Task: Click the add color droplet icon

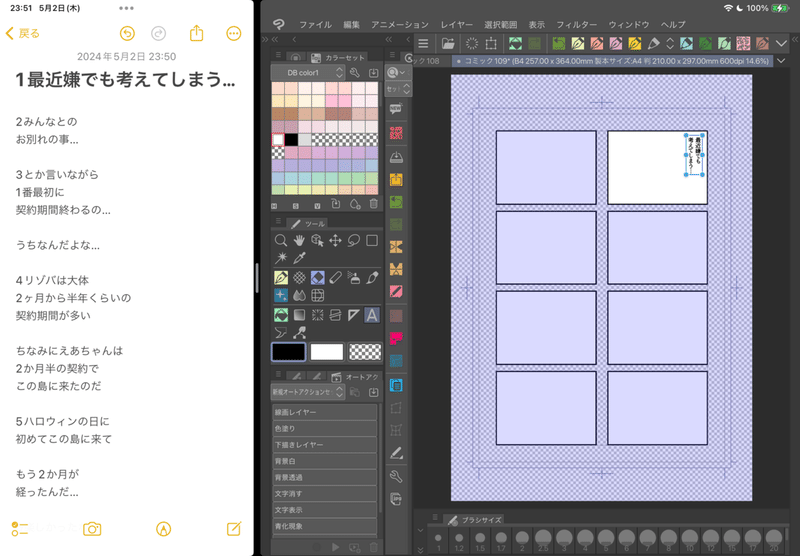Action: (x=355, y=204)
